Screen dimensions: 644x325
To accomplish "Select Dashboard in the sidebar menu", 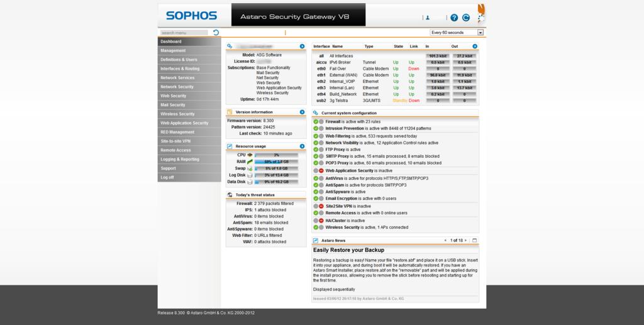I will pyautogui.click(x=189, y=41).
